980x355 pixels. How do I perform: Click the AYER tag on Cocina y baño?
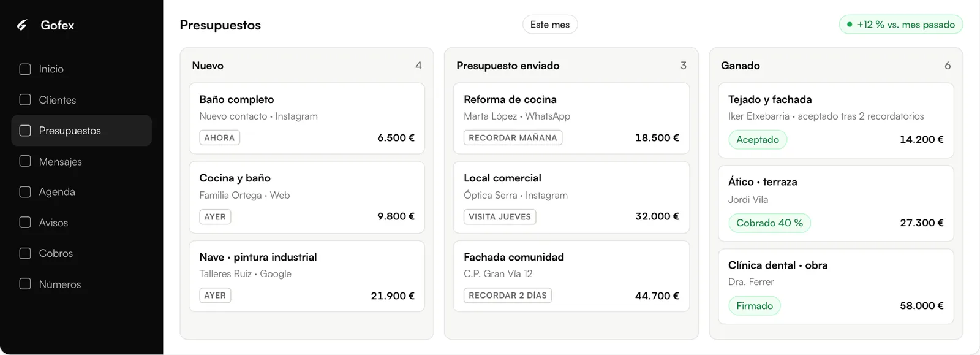(215, 217)
